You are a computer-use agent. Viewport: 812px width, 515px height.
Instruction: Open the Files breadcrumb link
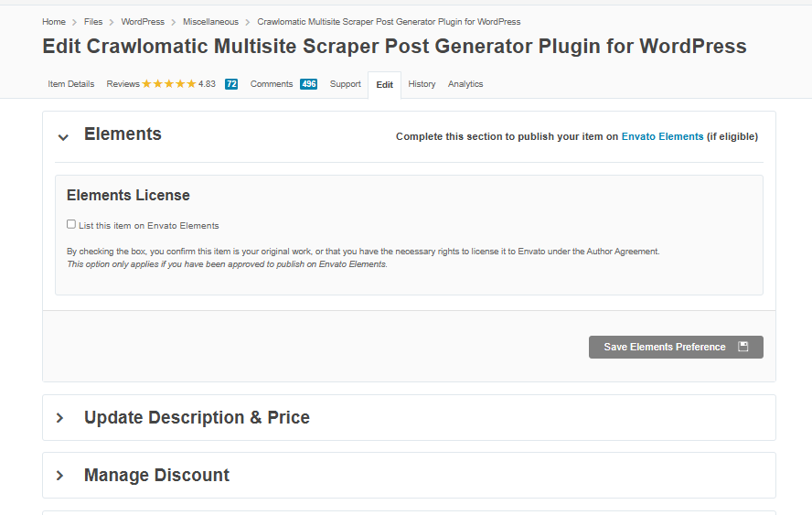pos(94,22)
